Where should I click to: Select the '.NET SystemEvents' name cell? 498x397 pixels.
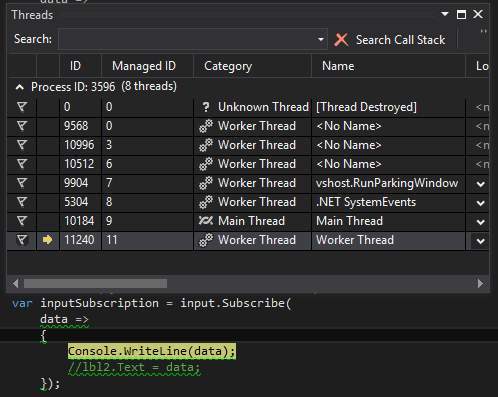(x=388, y=202)
